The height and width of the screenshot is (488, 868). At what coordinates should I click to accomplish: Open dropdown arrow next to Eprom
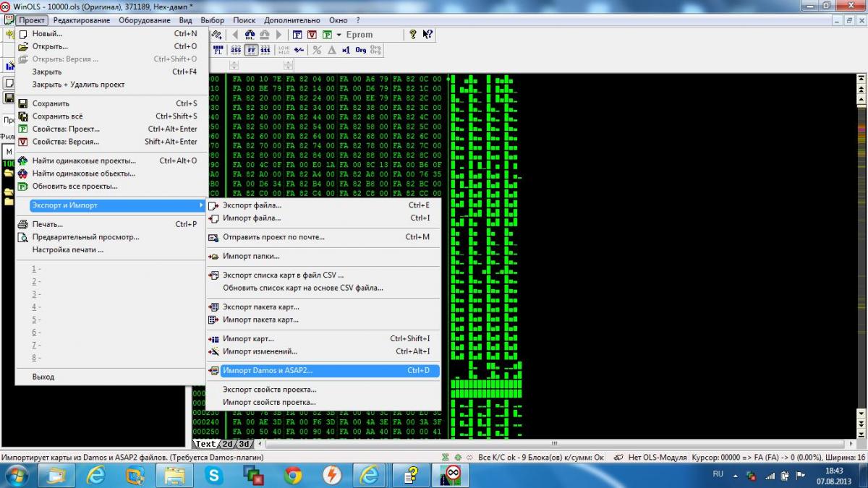(x=339, y=35)
